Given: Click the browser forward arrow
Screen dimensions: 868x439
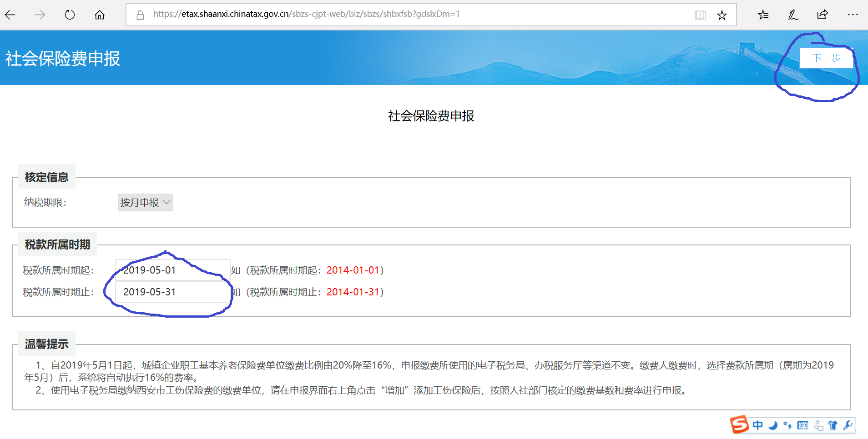Looking at the screenshot, I should [x=40, y=15].
